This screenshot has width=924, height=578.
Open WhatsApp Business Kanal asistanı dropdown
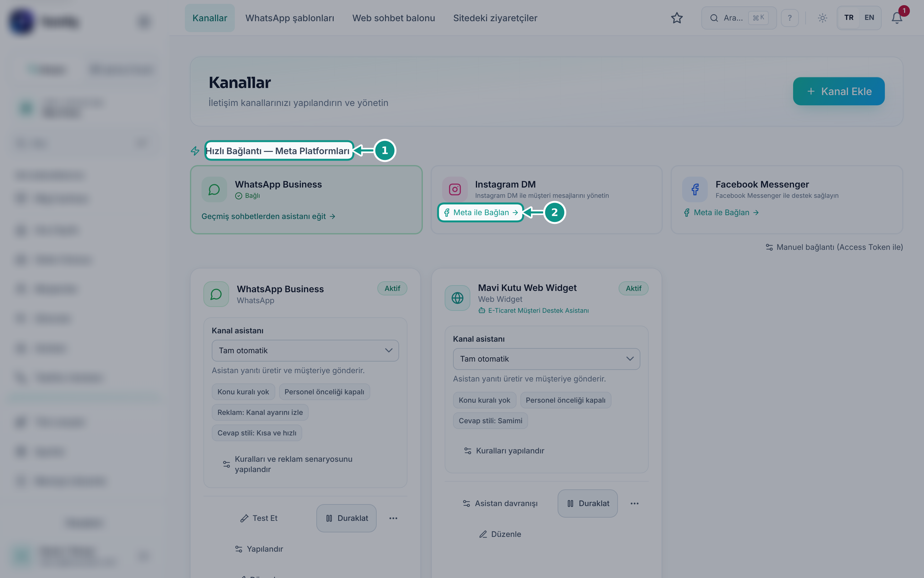pyautogui.click(x=305, y=351)
